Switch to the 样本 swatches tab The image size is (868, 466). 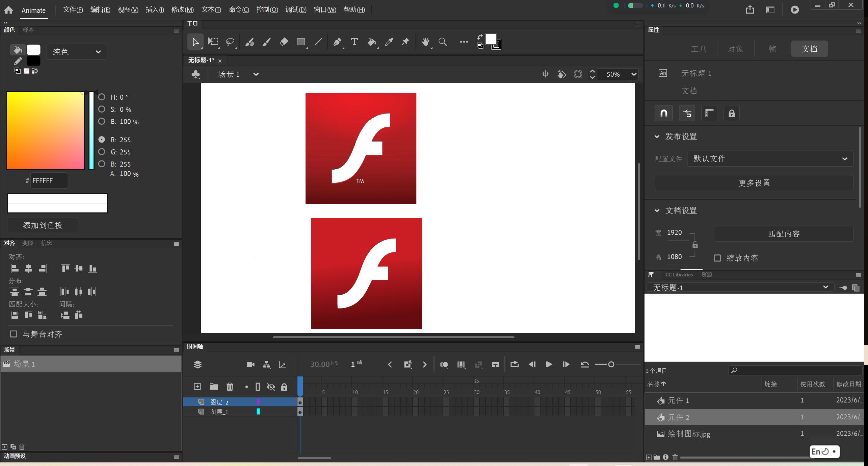tap(28, 30)
